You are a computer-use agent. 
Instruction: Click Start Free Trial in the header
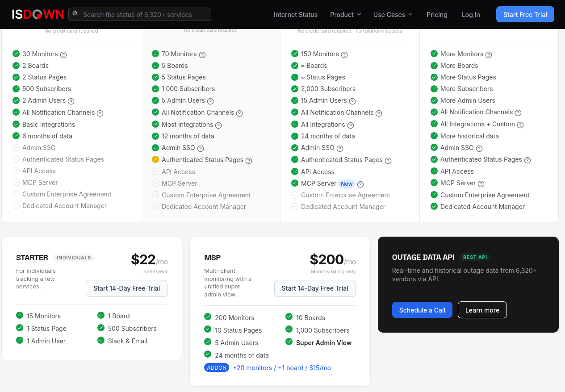[525, 14]
